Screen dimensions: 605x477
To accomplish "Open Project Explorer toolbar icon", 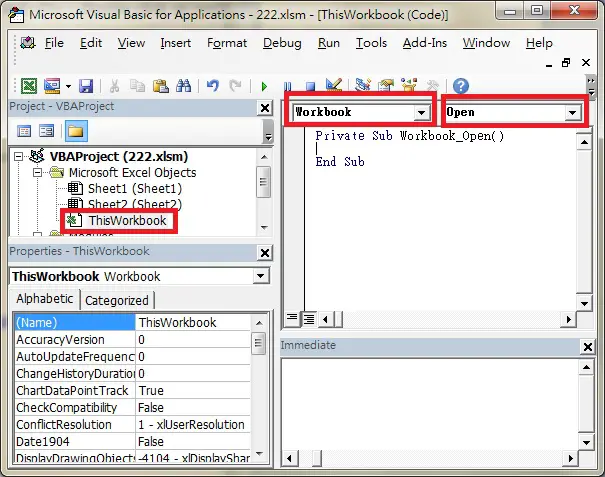I will pos(363,85).
